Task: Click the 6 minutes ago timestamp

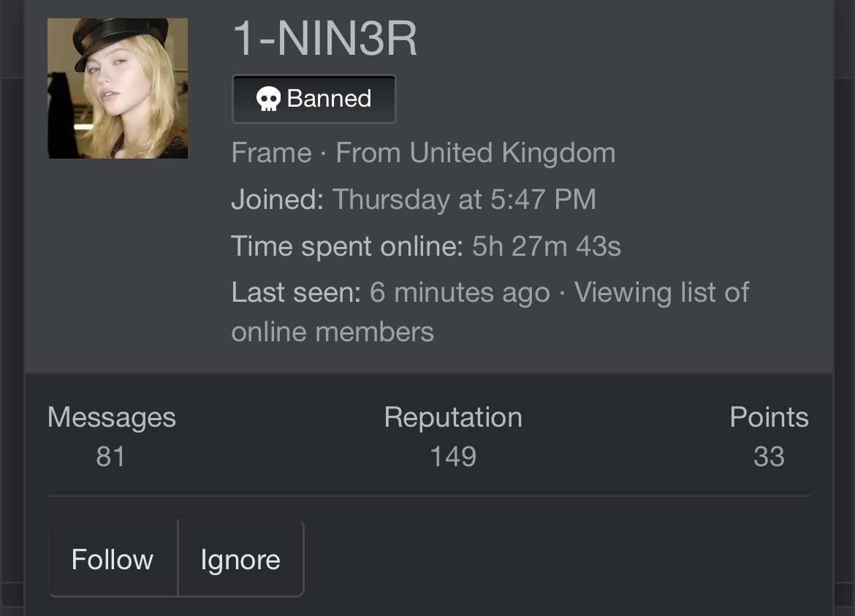Action: pos(460,292)
